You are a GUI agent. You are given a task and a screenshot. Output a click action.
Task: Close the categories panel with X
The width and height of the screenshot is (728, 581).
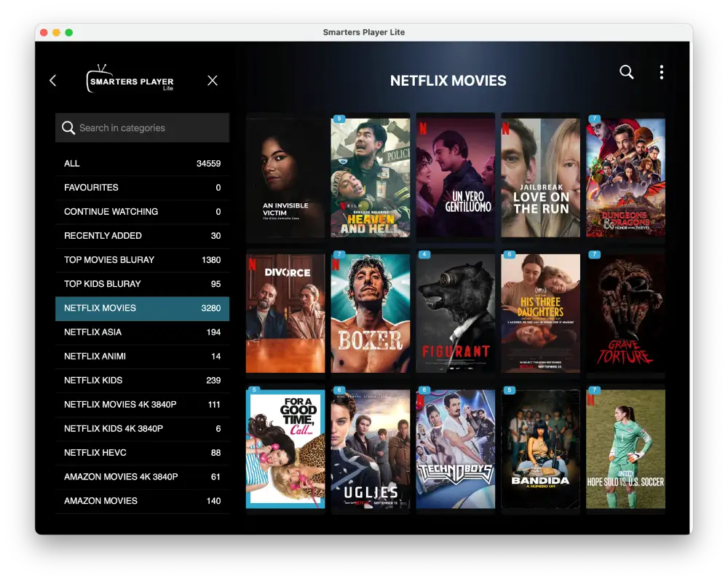(212, 81)
